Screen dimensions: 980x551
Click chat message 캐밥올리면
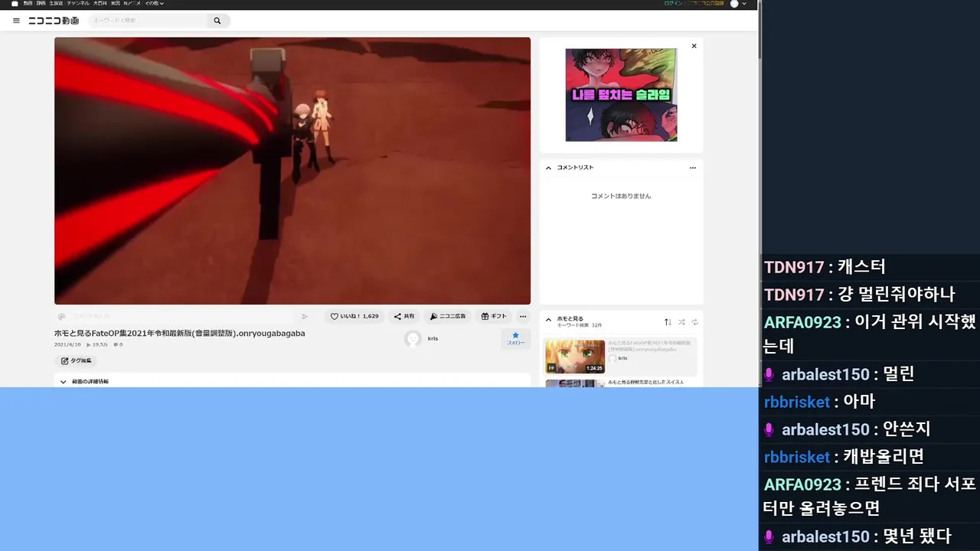coord(884,457)
